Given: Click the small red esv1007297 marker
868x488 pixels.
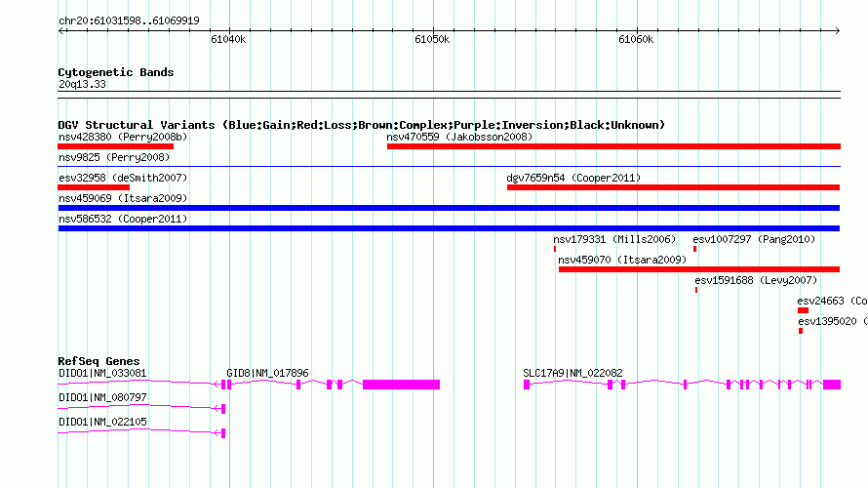Looking at the screenshot, I should [x=694, y=249].
